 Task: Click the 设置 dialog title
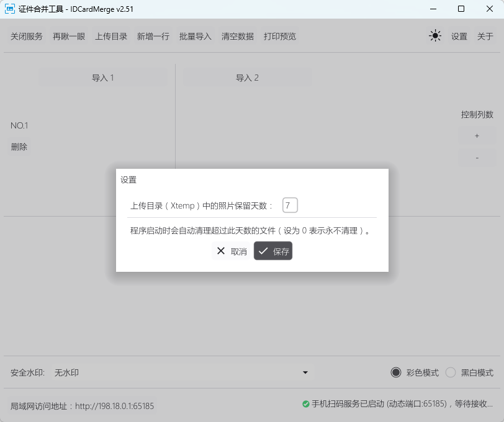(128, 180)
